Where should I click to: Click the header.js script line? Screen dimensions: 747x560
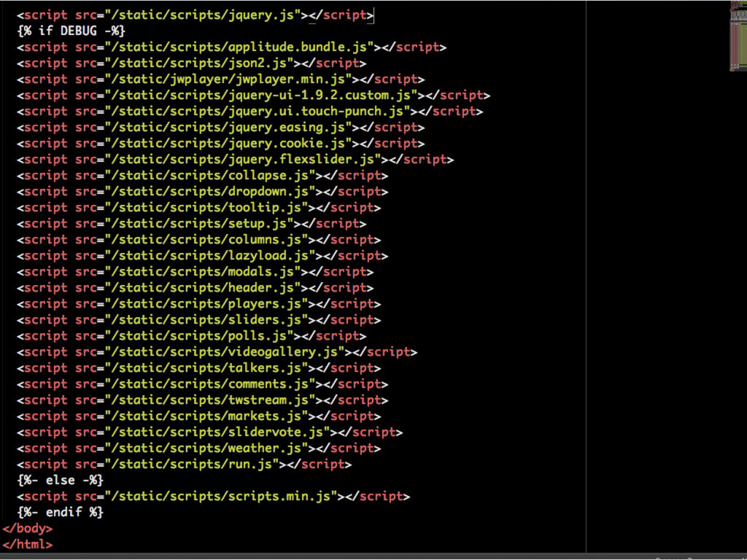(196, 288)
